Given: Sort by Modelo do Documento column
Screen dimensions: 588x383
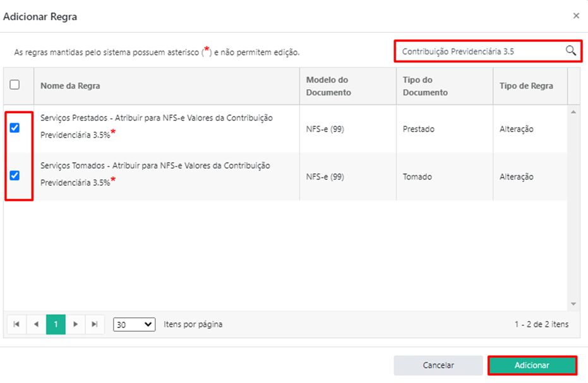Looking at the screenshot, I should coord(328,86).
